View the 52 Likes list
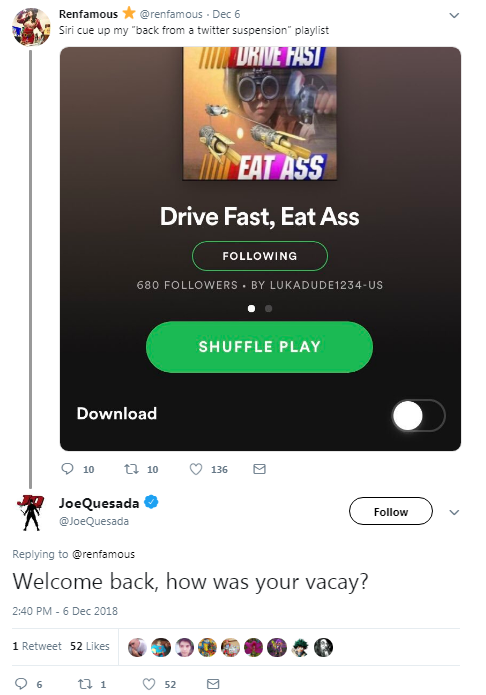Screen dimensions: 486x695 tap(90, 646)
